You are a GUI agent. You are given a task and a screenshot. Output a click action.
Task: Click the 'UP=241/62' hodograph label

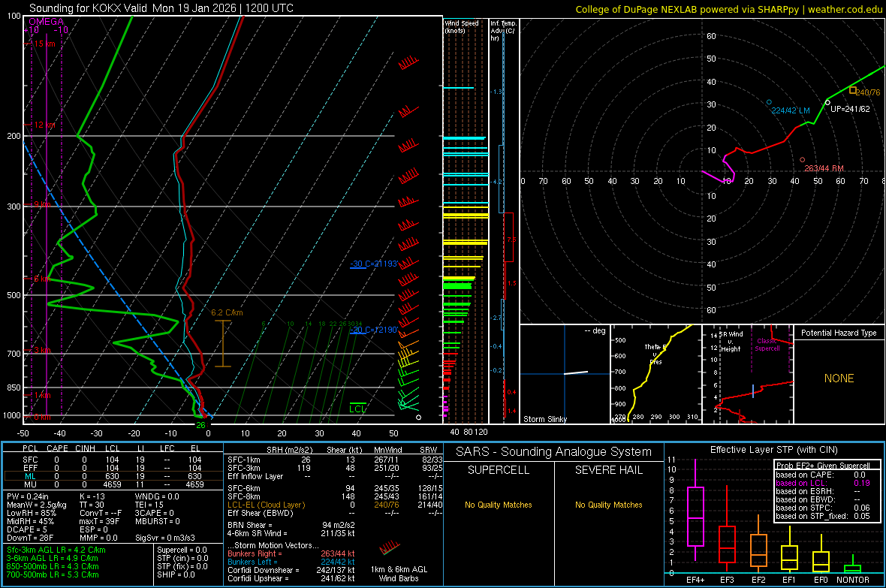851,109
